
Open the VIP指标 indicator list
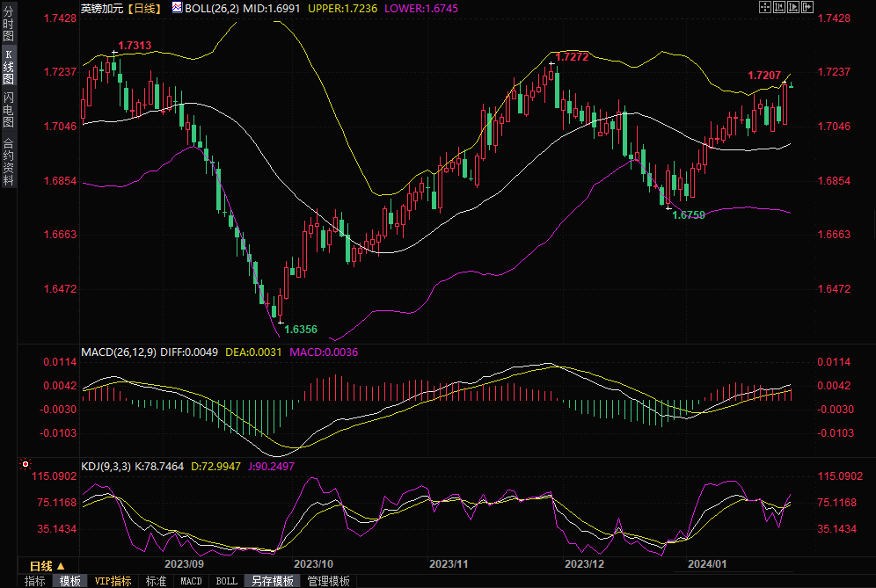(x=113, y=581)
